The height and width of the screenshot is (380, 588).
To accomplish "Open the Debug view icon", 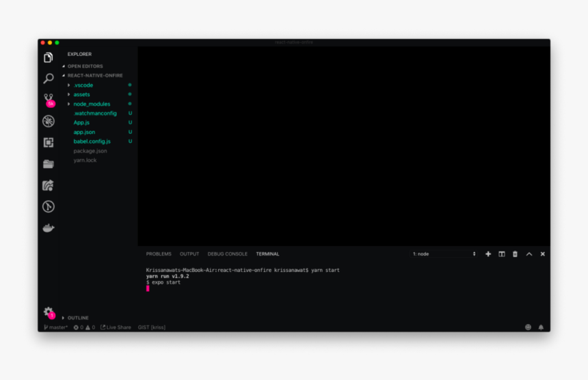I will (49, 121).
